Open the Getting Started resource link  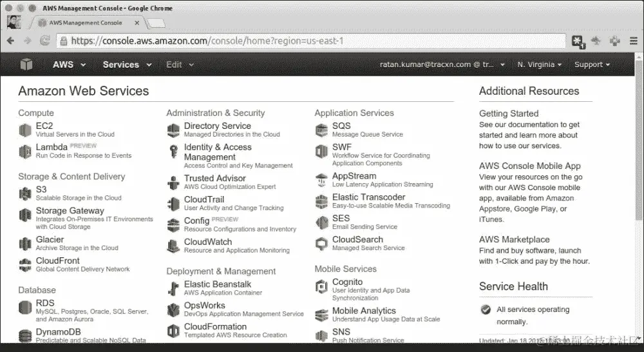click(509, 113)
